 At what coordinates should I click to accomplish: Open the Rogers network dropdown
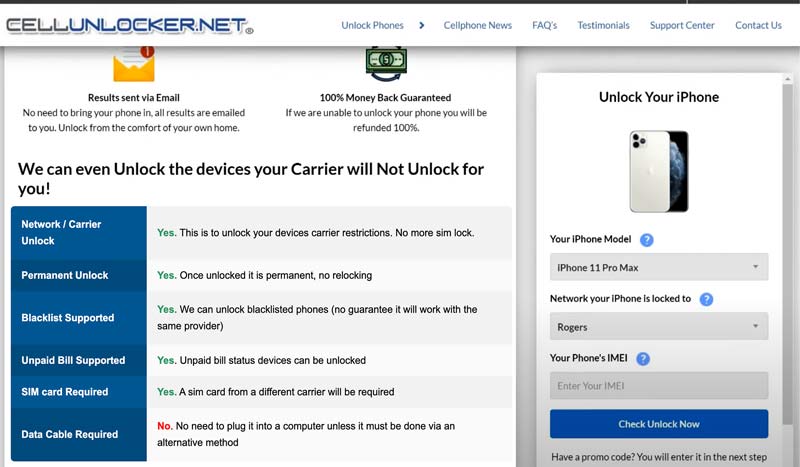tap(659, 326)
